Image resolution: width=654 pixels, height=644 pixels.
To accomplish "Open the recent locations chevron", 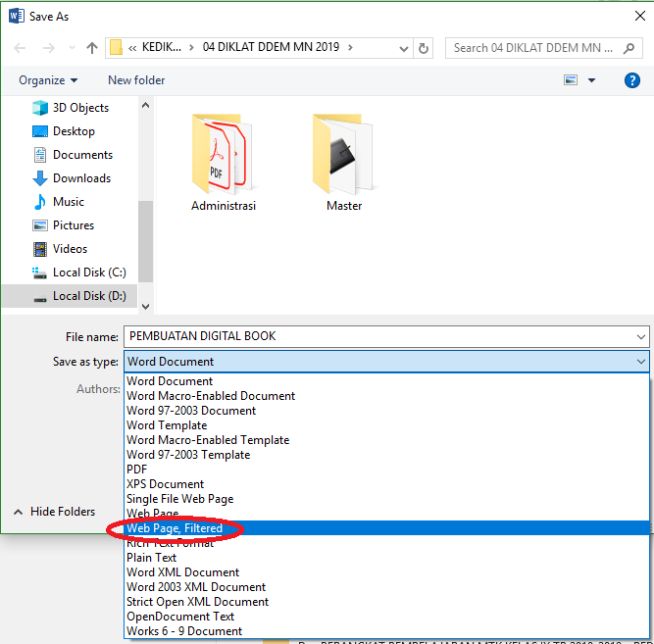I will coord(72,48).
